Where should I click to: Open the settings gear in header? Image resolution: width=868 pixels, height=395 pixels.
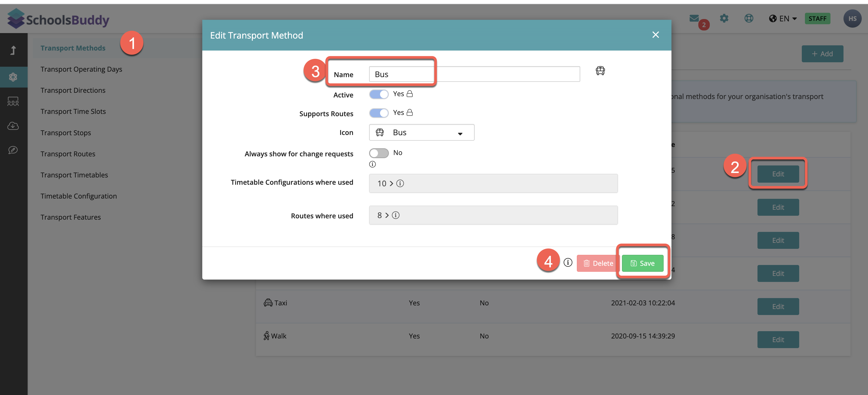click(x=724, y=18)
